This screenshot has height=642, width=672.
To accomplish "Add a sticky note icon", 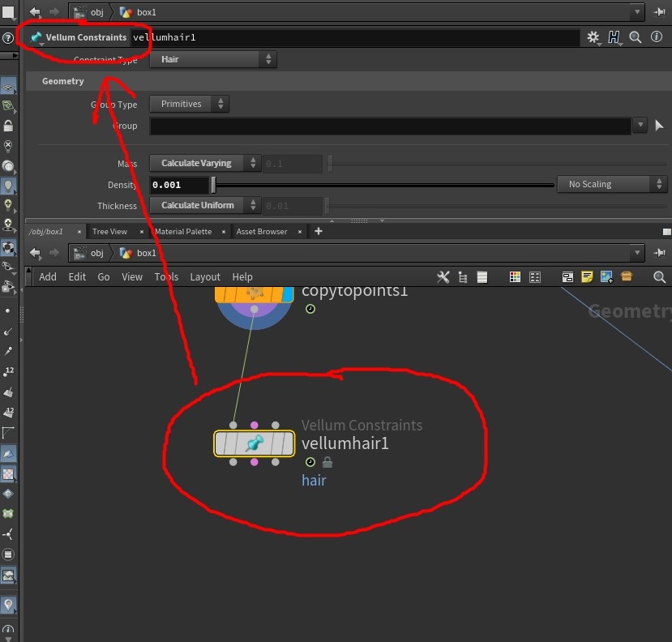I will 587,277.
